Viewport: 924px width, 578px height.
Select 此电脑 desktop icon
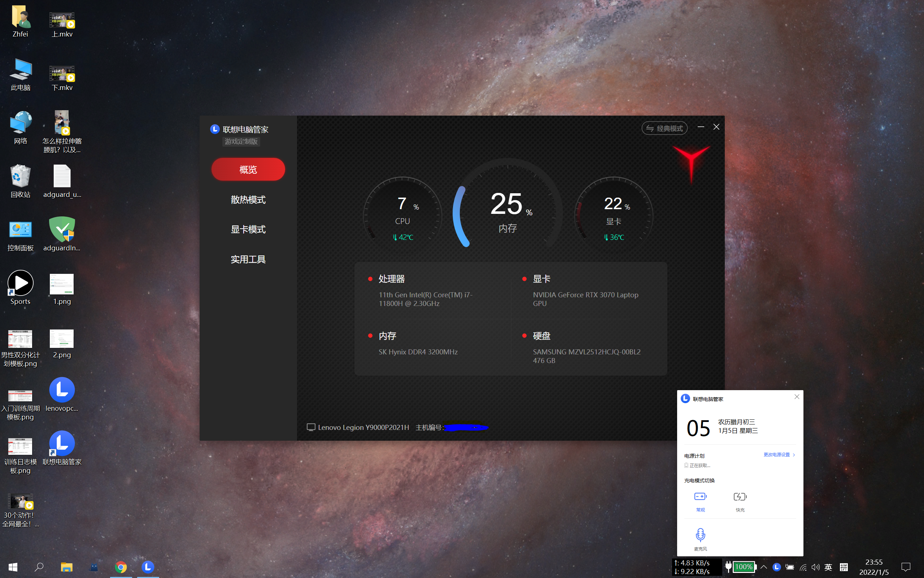click(20, 74)
